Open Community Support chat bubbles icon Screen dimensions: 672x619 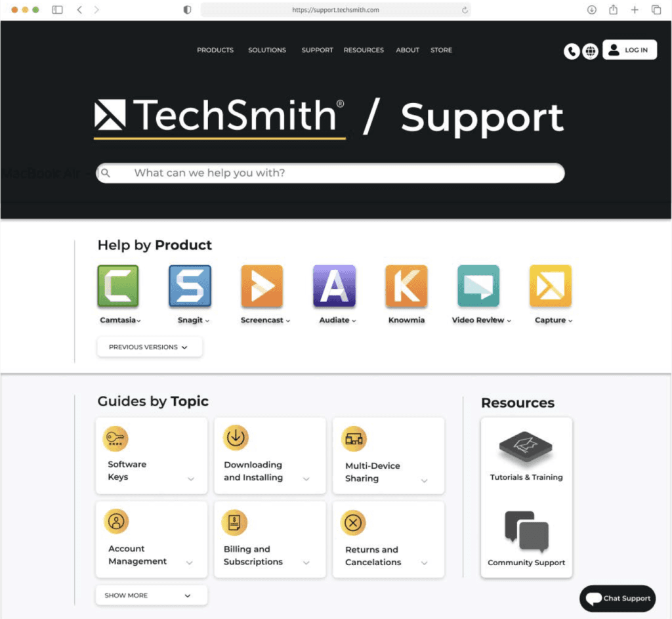click(527, 531)
